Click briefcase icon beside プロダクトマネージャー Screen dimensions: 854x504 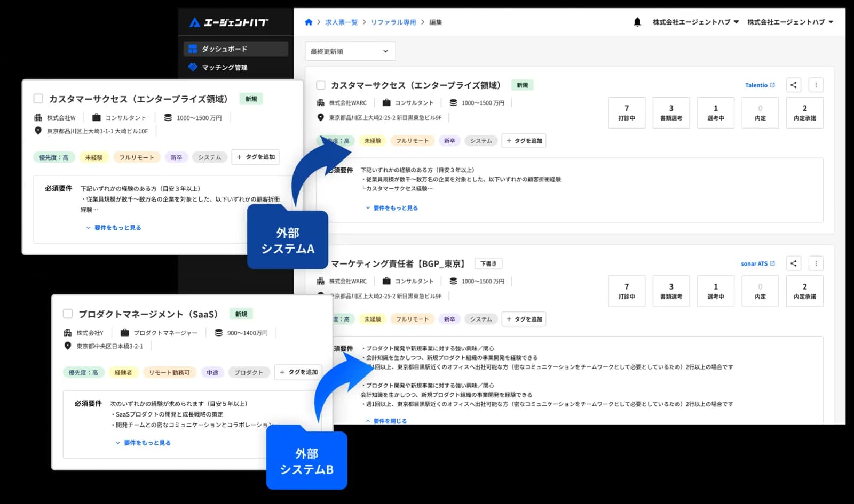125,332
